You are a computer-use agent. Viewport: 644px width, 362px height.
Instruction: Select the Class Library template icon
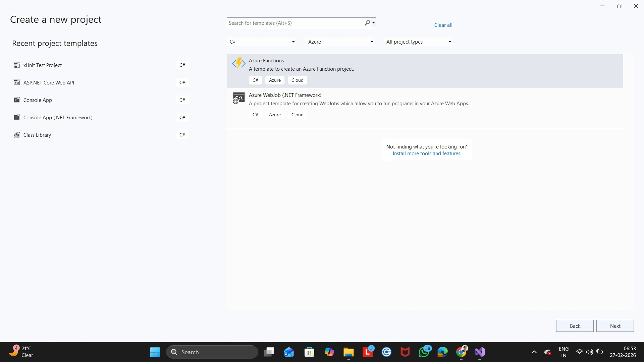click(16, 135)
